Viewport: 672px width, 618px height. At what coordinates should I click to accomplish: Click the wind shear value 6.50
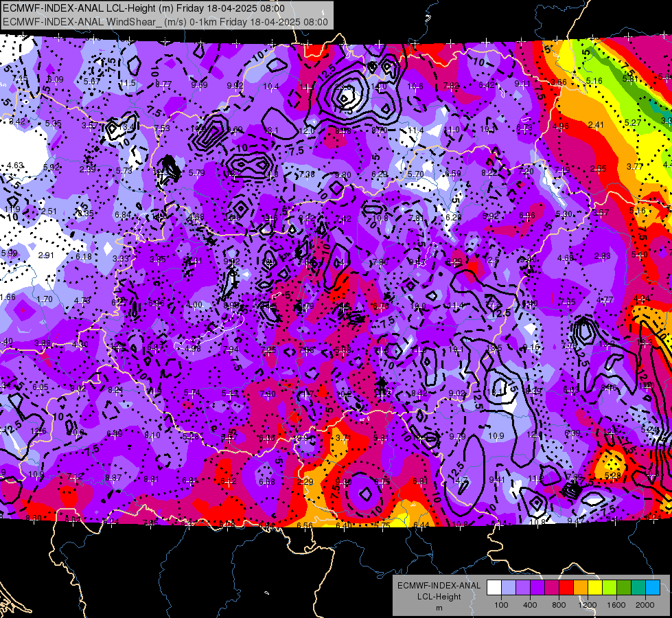pyautogui.click(x=453, y=174)
